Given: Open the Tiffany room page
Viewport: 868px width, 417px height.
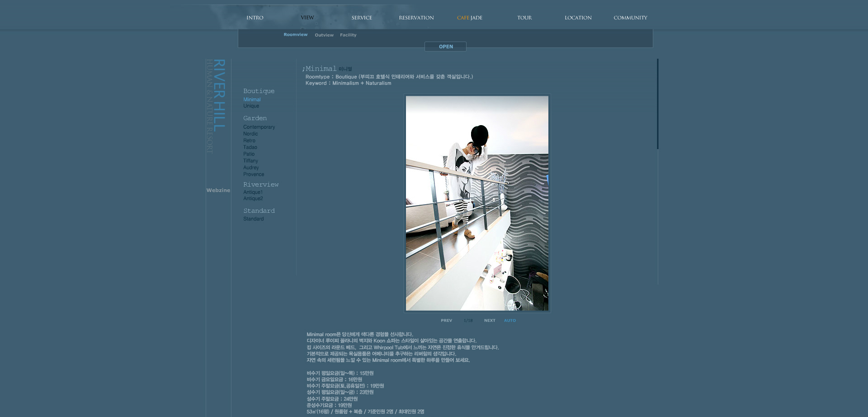Looking at the screenshot, I should [x=250, y=161].
